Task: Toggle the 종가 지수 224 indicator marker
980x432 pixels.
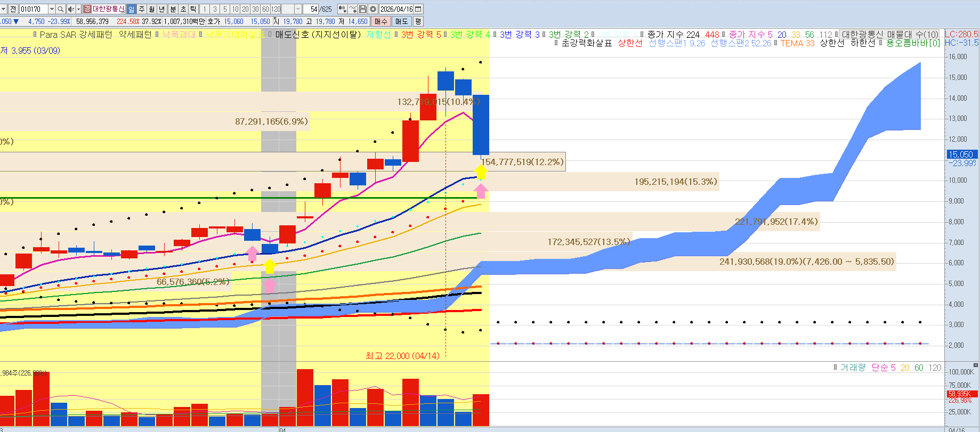Action: point(642,35)
